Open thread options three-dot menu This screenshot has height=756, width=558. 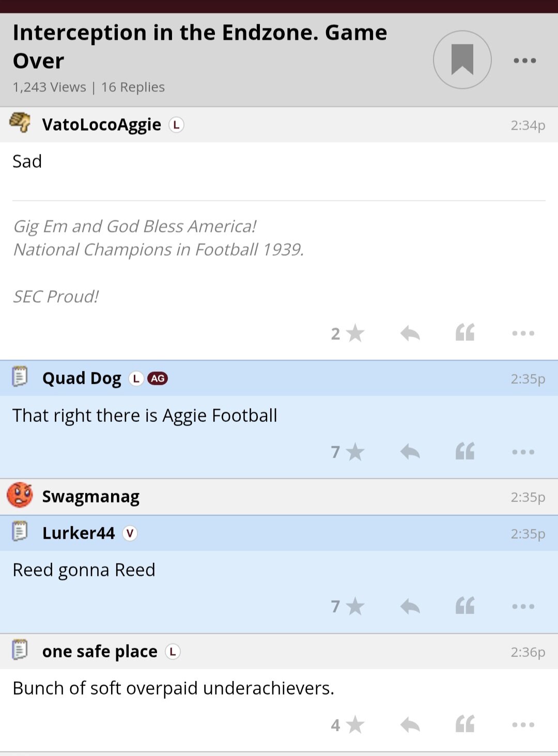(524, 60)
